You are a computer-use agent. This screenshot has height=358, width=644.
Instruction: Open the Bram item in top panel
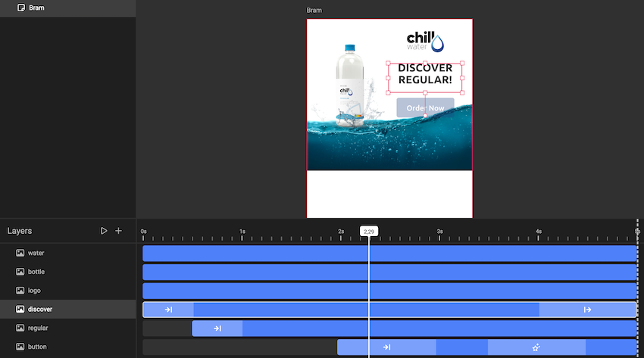click(x=67, y=8)
